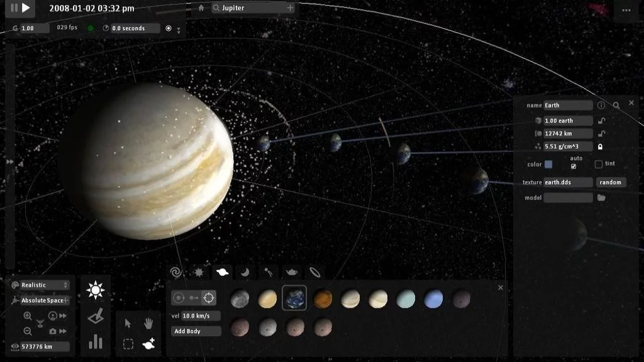Click the look-at eye between zoom buttons
644x362 pixels.
(40, 324)
